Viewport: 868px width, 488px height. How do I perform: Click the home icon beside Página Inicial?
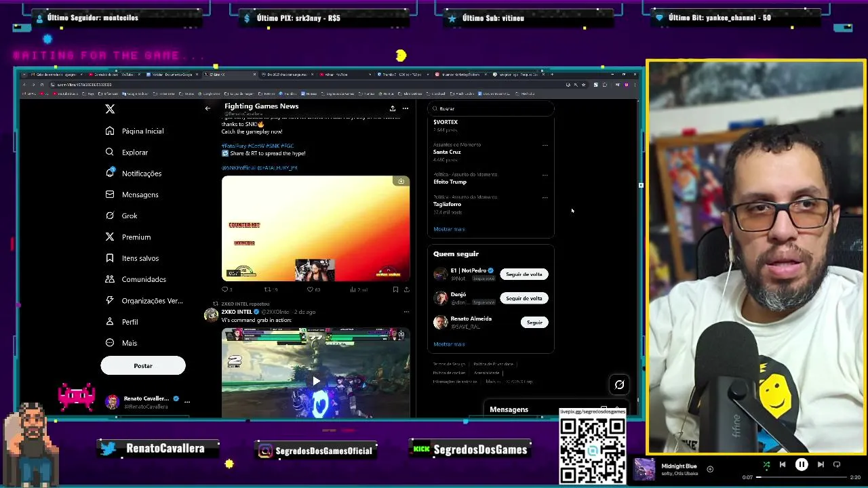pyautogui.click(x=110, y=131)
